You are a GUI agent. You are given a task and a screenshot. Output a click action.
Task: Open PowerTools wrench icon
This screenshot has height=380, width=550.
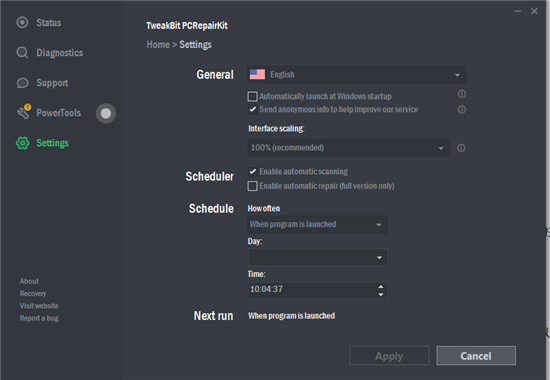(x=24, y=112)
